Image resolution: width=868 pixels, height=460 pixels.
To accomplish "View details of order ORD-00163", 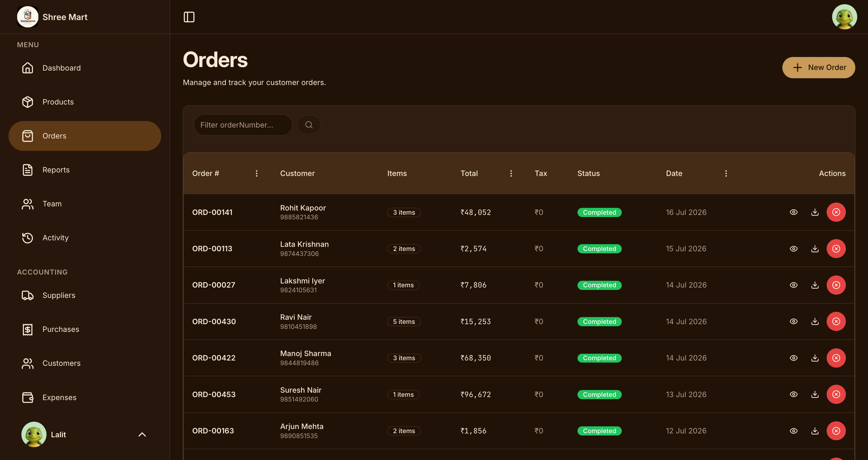I will tap(794, 431).
